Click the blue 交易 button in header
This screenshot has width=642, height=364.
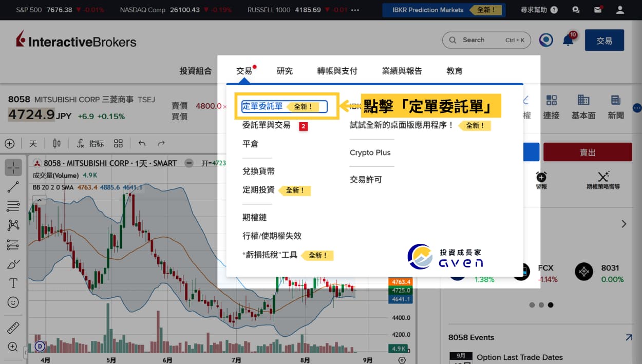tap(605, 40)
